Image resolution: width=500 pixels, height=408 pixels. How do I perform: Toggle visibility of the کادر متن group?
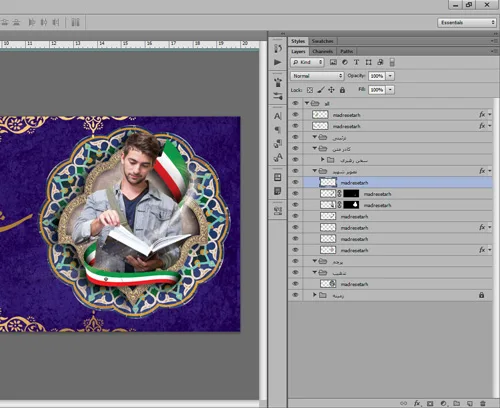point(295,149)
